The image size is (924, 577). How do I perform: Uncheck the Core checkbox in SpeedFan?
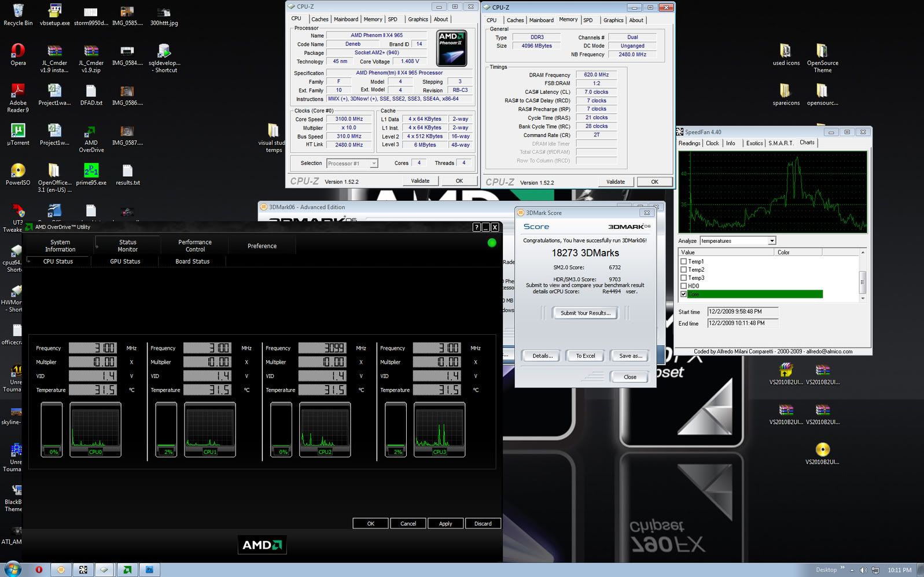click(x=684, y=294)
